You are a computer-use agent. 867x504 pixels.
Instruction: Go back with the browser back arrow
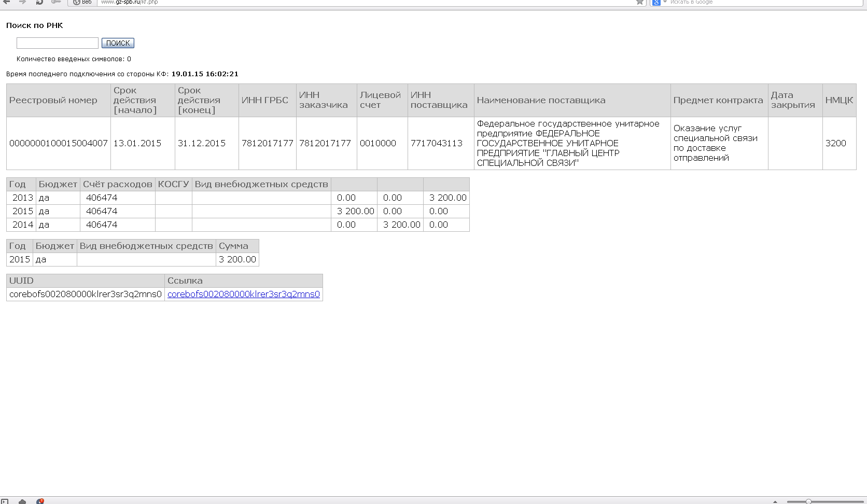tap(7, 2)
